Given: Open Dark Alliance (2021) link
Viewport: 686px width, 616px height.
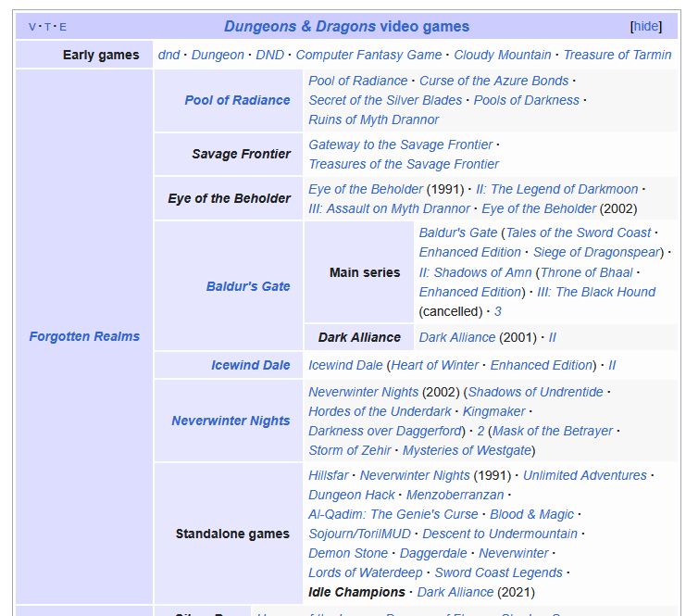Looking at the screenshot, I should pos(455,592).
